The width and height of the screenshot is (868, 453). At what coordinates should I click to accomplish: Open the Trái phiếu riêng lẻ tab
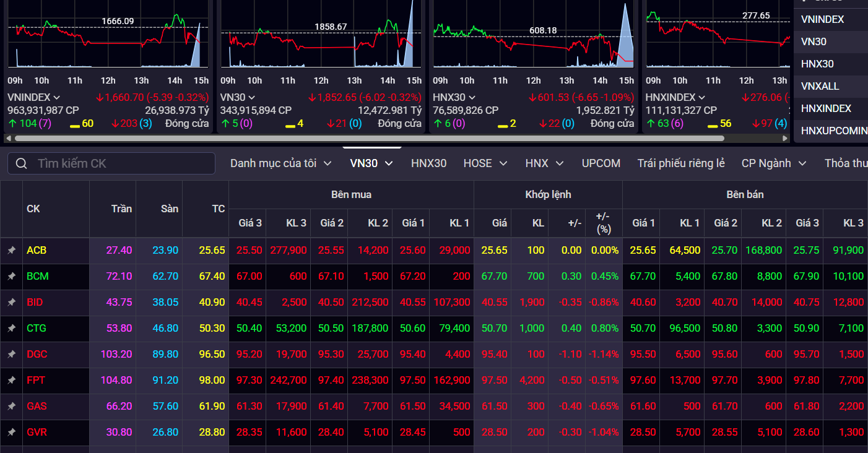(681, 163)
